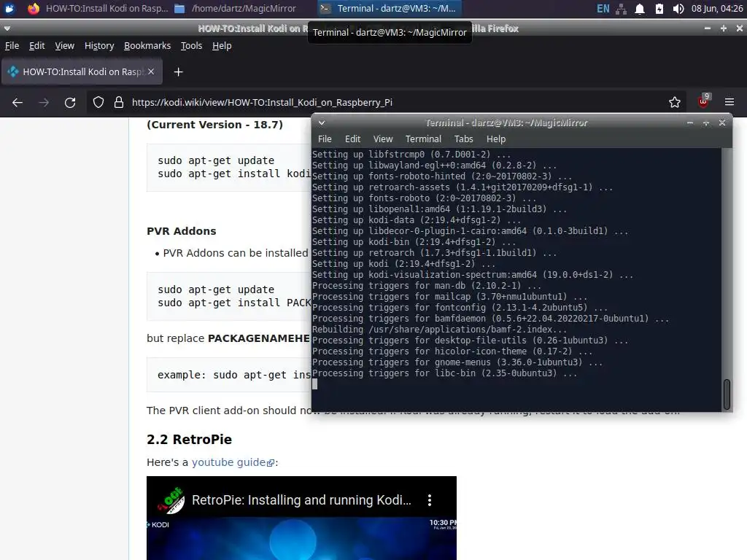Click terminal line Setting up retroarch-assets

click(x=462, y=187)
